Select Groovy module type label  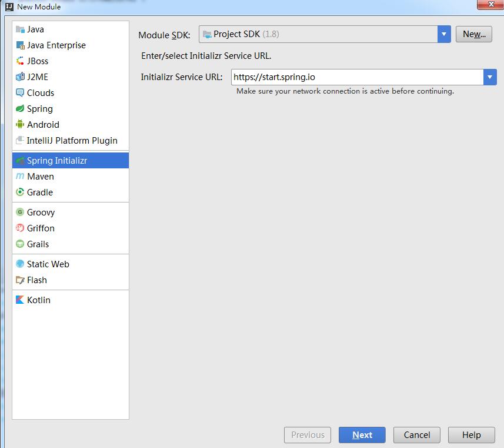(x=41, y=213)
